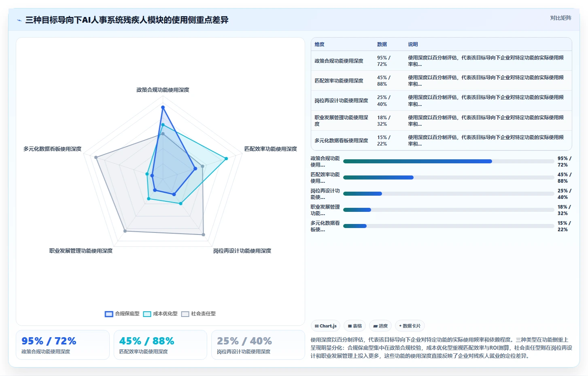Toggle the 社会责任型 legend swatch
This screenshot has width=588, height=376.
pos(185,314)
